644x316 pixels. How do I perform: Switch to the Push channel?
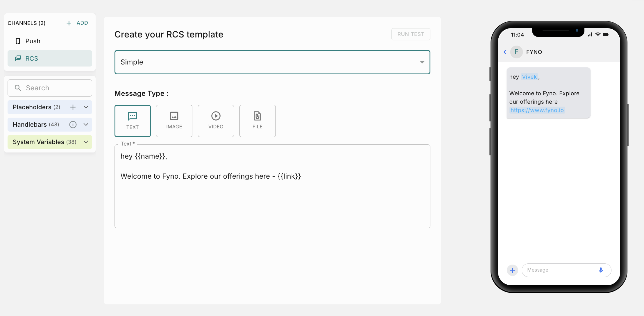click(33, 41)
